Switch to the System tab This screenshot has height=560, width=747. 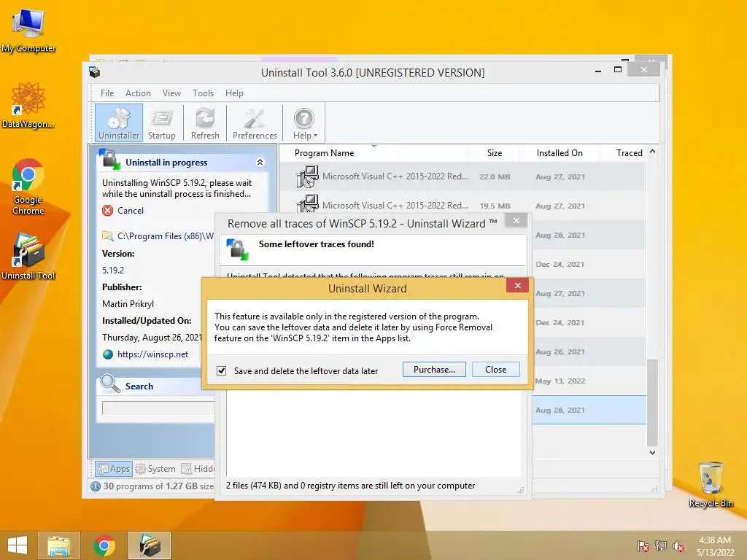[155, 469]
